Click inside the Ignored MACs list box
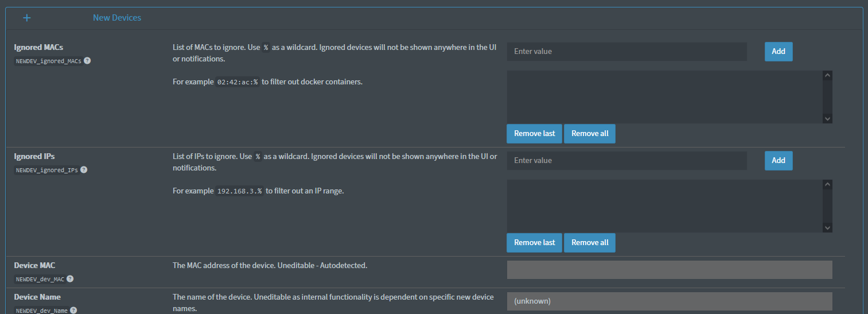Image resolution: width=868 pixels, height=314 pixels. pos(664,96)
